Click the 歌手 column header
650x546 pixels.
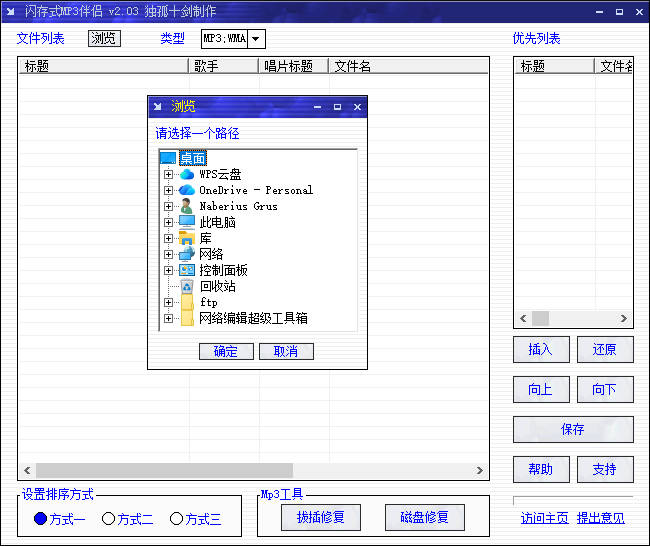(224, 66)
